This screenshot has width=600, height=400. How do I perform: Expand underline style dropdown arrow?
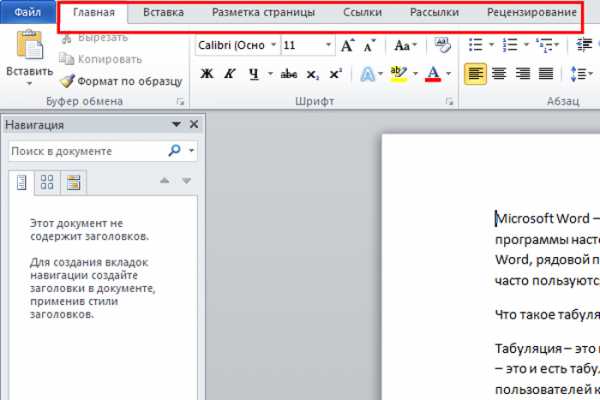271,73
